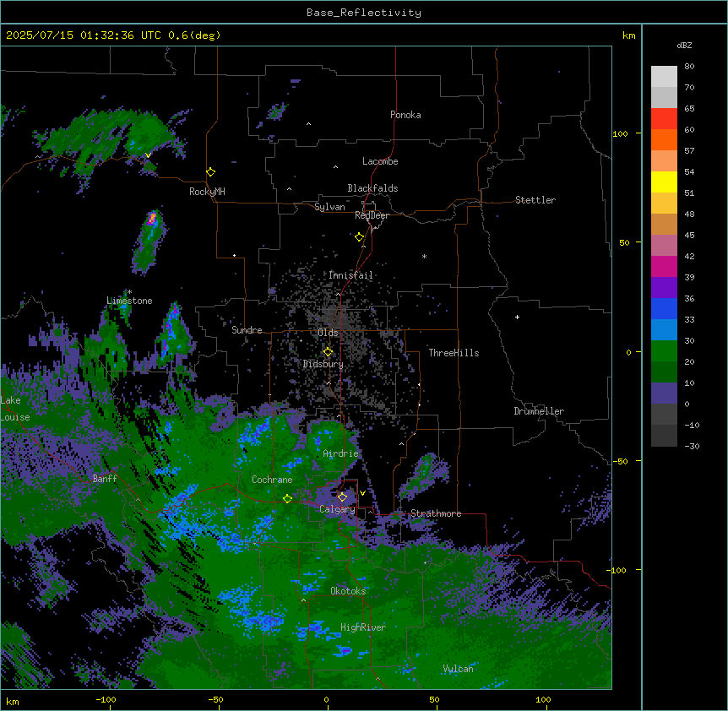This screenshot has height=711, width=728.
Task: Click the ThreeHills label
Action: point(454,353)
